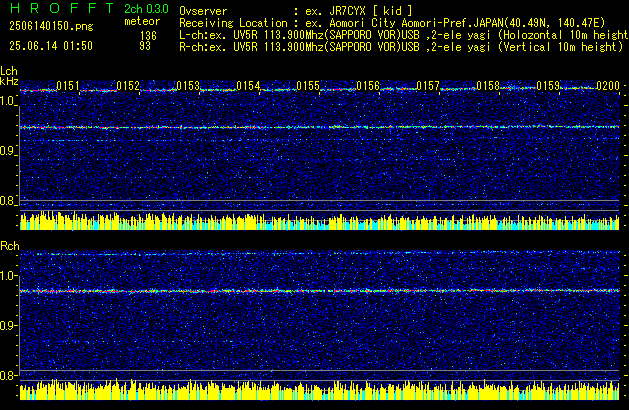Select the 2ch 0.3.0 version text

coord(146,8)
